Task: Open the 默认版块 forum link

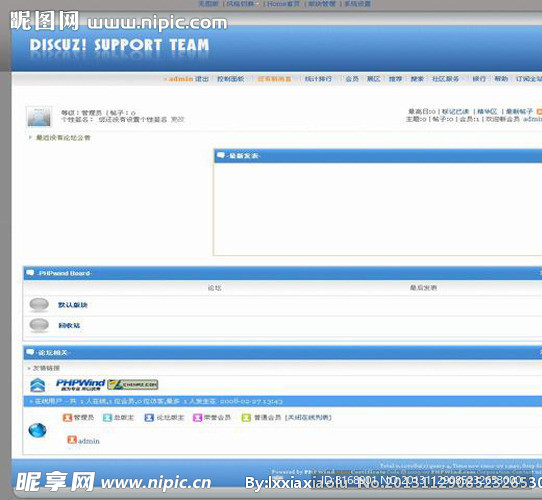Action: click(x=73, y=305)
